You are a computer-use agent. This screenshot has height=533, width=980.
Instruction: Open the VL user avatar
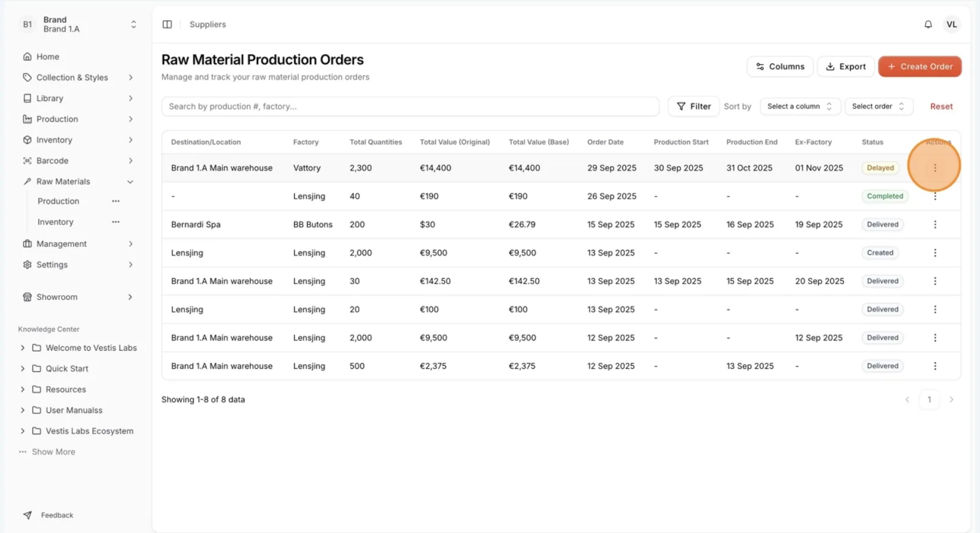pyautogui.click(x=951, y=24)
